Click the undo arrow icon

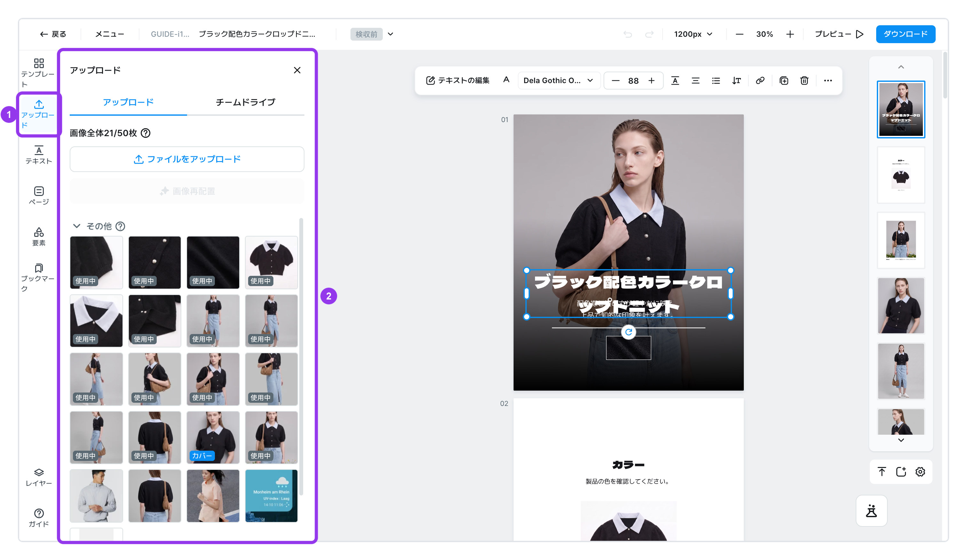tap(627, 35)
